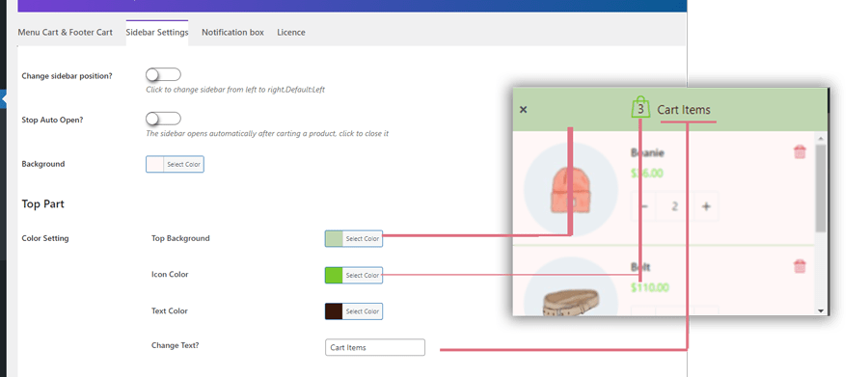The width and height of the screenshot is (868, 377).
Task: Toggle the Change sidebar position switch
Action: pyautogui.click(x=163, y=74)
